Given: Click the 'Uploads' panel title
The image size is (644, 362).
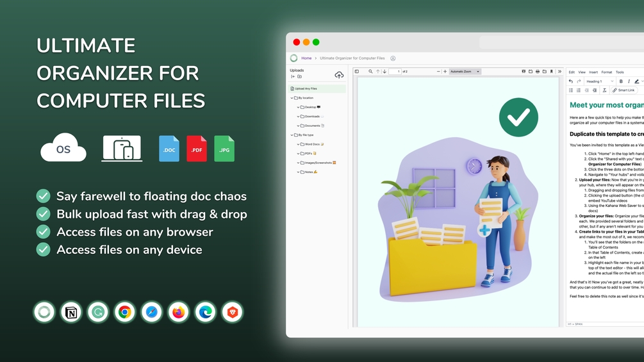Looking at the screenshot, I should 297,70.
